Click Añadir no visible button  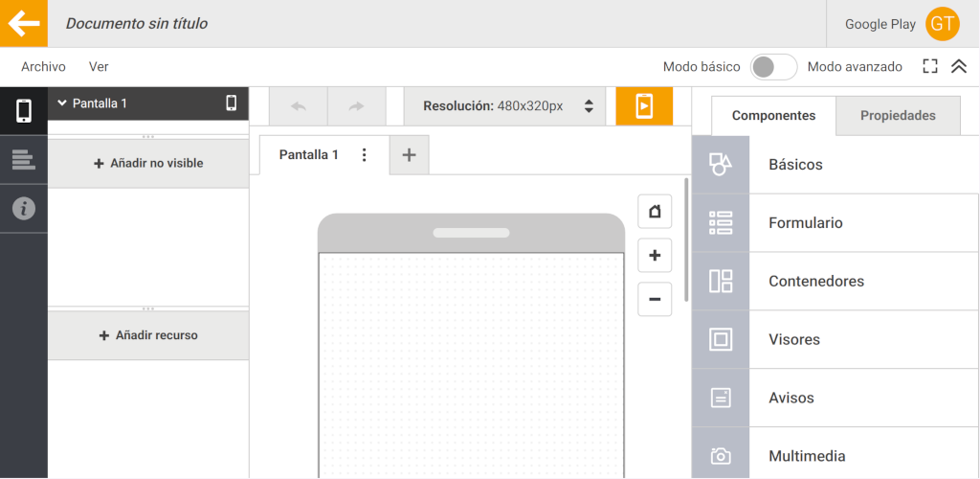pyautogui.click(x=148, y=163)
